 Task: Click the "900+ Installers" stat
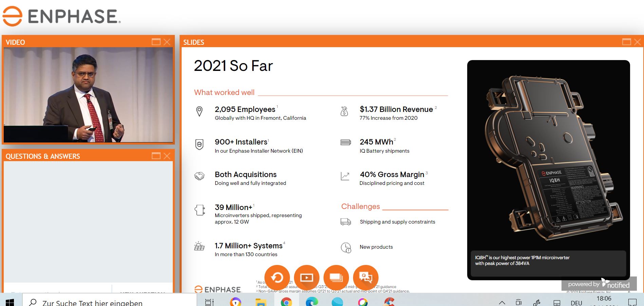tap(241, 142)
